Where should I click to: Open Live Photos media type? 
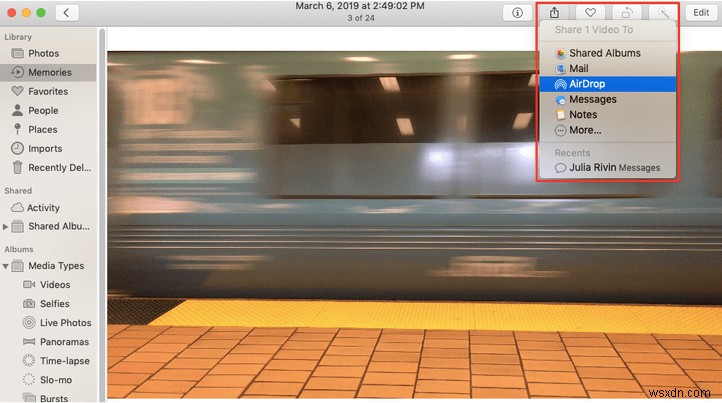pyautogui.click(x=48, y=323)
